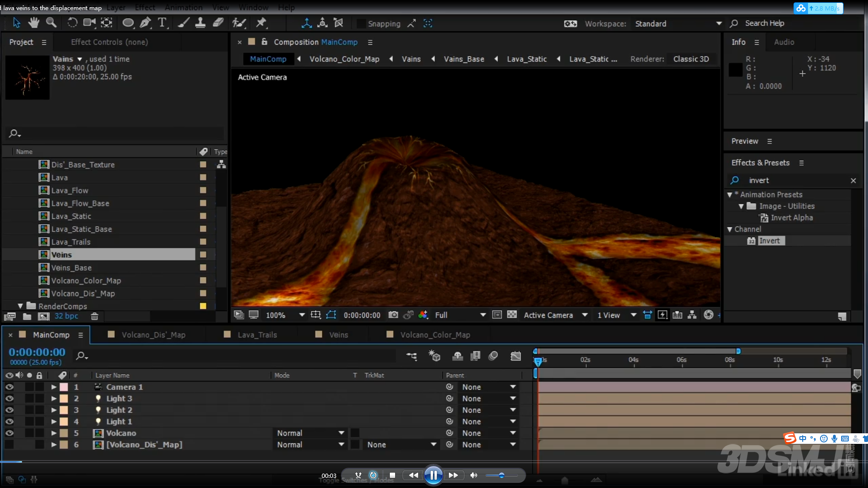Open the Graph Editor icon
868x488 pixels.
pos(516,356)
